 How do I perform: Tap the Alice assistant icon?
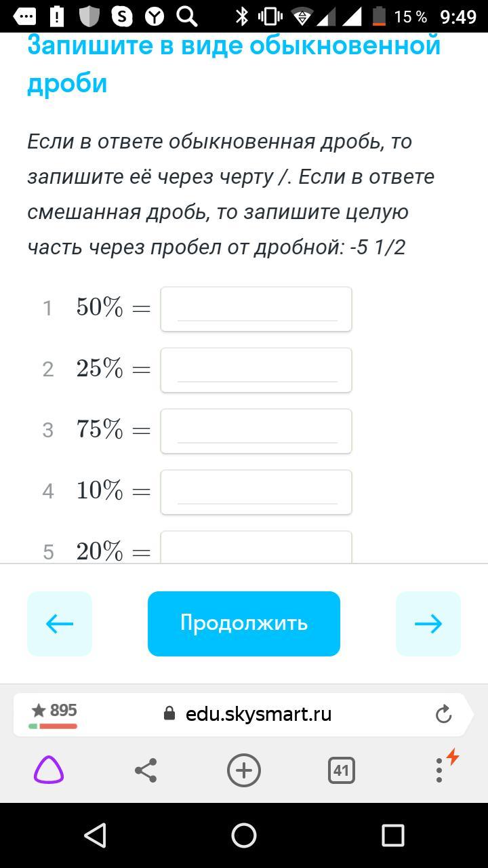(49, 770)
